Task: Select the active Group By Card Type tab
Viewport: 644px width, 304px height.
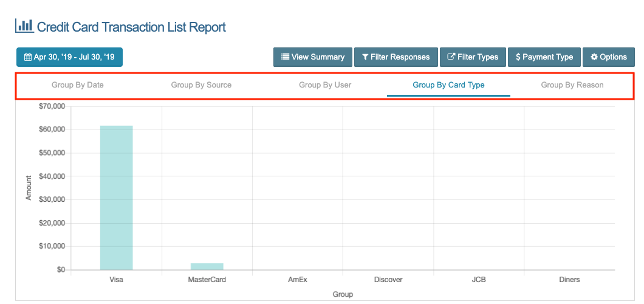Action: [x=448, y=85]
